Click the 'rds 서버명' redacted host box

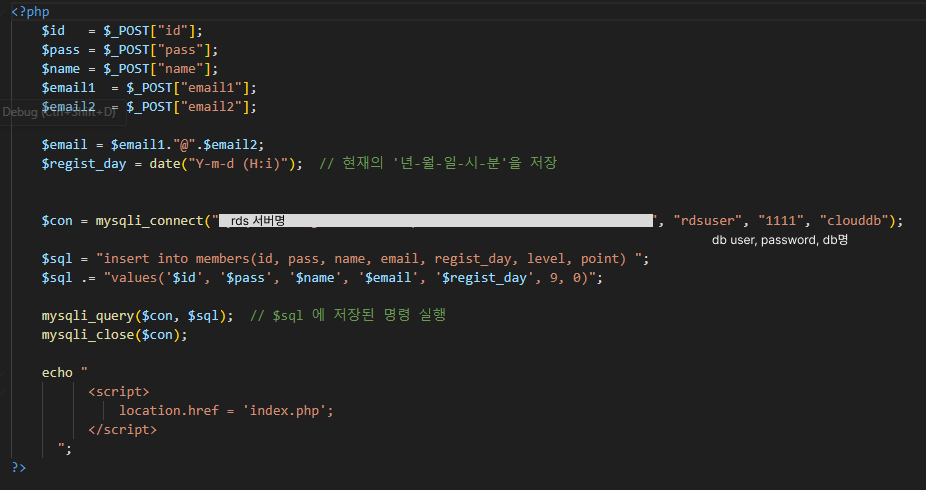point(436,221)
